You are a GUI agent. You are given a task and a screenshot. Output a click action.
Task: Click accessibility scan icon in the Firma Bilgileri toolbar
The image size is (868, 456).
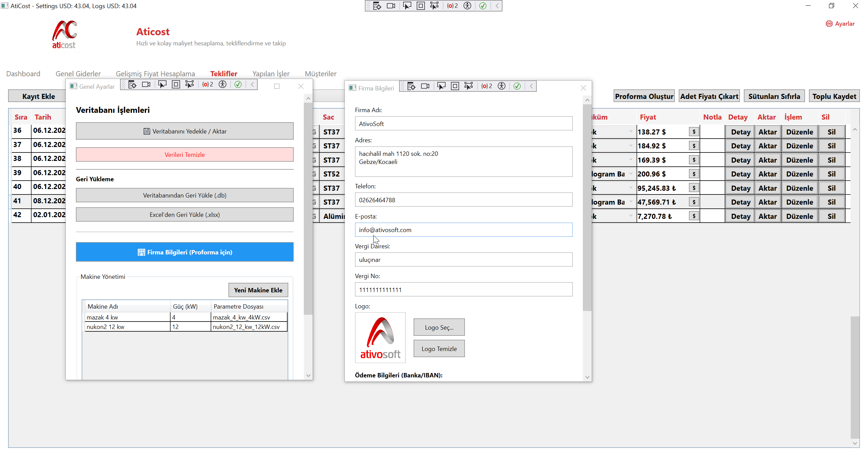coord(501,86)
